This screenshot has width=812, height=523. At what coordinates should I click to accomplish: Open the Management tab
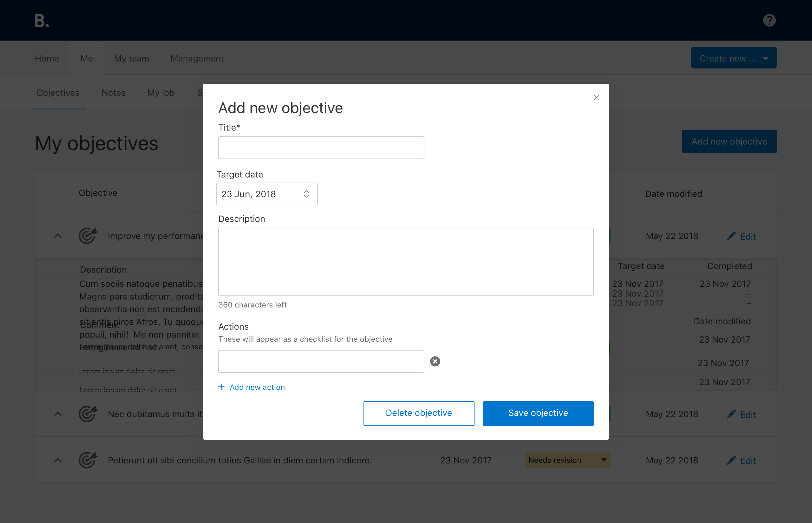point(197,58)
